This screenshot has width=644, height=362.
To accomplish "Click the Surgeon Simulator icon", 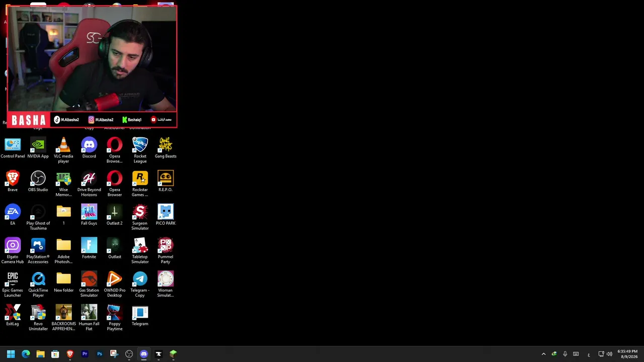I will click(140, 217).
